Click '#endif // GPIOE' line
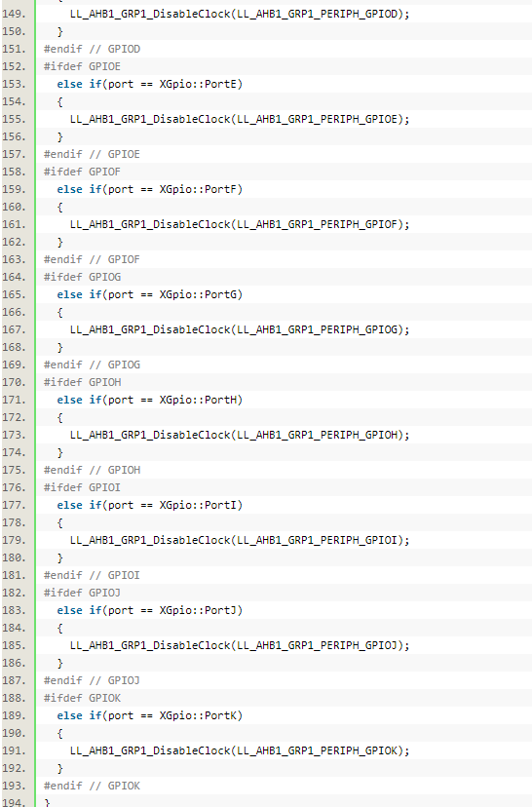Image resolution: width=532 pixels, height=807 pixels. pyautogui.click(x=93, y=154)
